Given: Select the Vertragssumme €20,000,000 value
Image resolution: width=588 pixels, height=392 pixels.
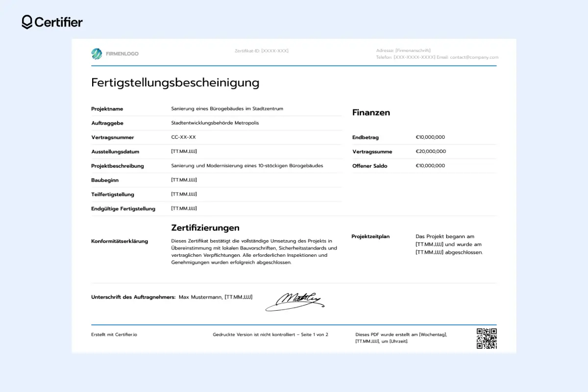Looking at the screenshot, I should point(430,151).
